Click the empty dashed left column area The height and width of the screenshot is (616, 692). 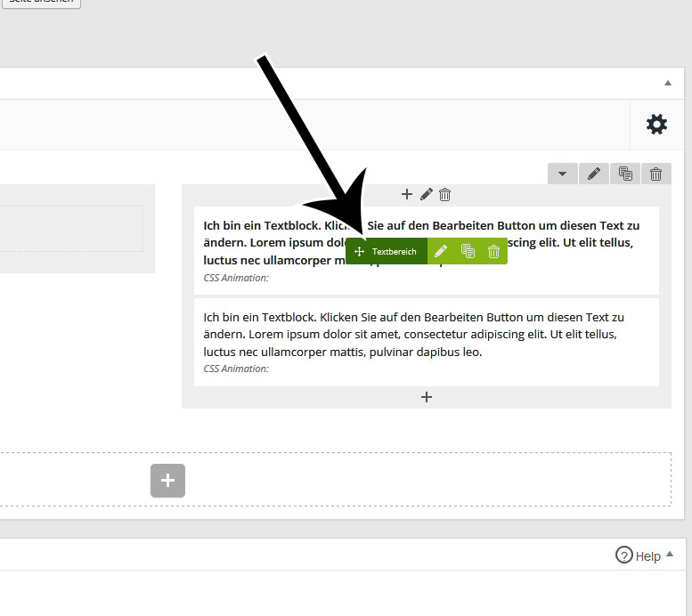point(71,229)
